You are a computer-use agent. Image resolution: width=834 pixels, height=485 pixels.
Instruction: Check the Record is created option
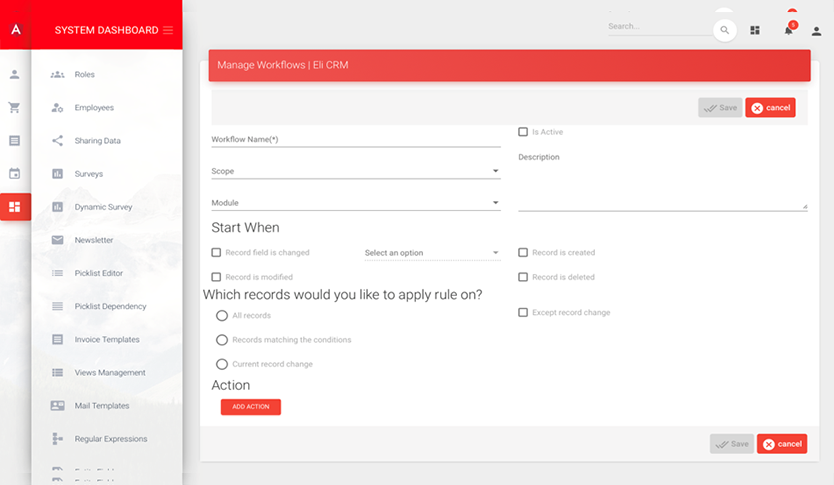coord(523,253)
